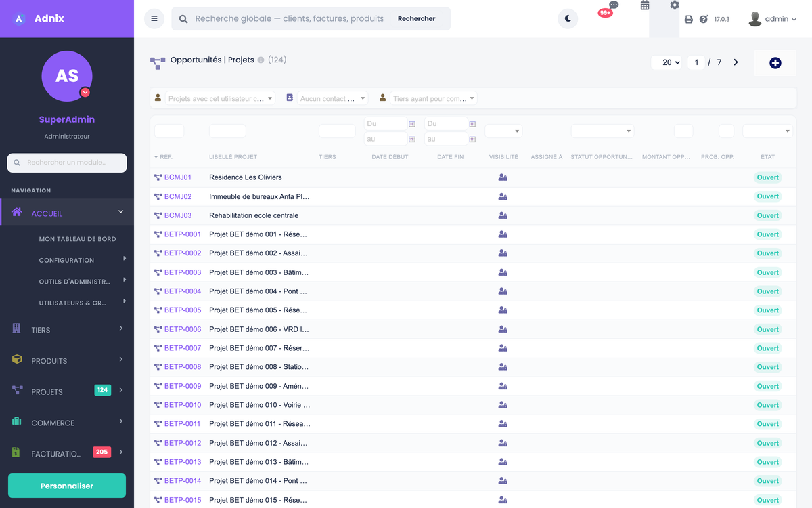This screenshot has width=812, height=508.
Task: Click Ouvert status in BETP-0012 row
Action: point(768,443)
